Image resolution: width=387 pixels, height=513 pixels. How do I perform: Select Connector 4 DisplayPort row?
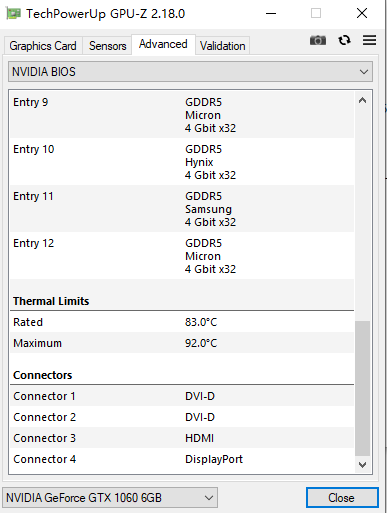182,459
